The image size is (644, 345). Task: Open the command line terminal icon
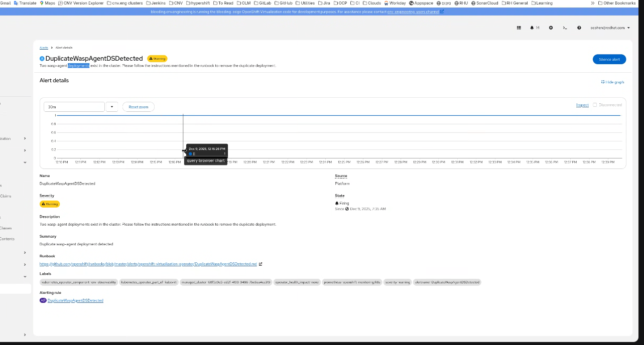pos(565,28)
